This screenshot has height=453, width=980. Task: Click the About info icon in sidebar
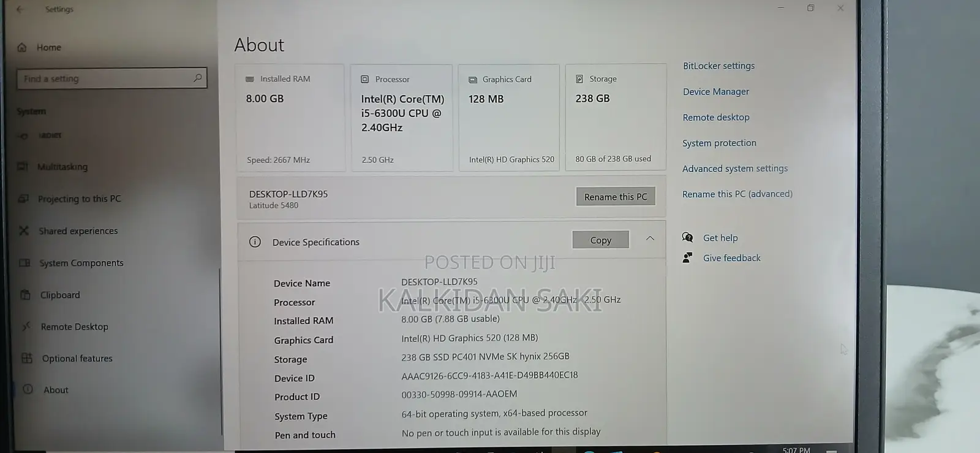click(28, 389)
